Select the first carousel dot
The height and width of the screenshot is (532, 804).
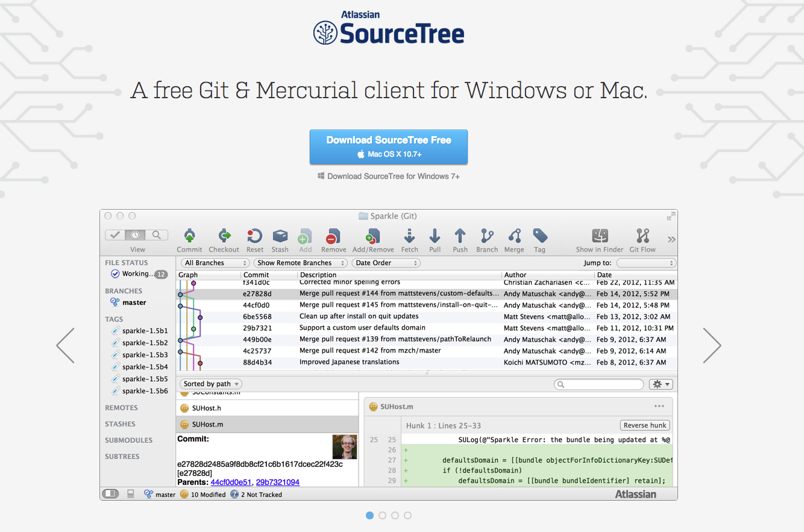369,515
